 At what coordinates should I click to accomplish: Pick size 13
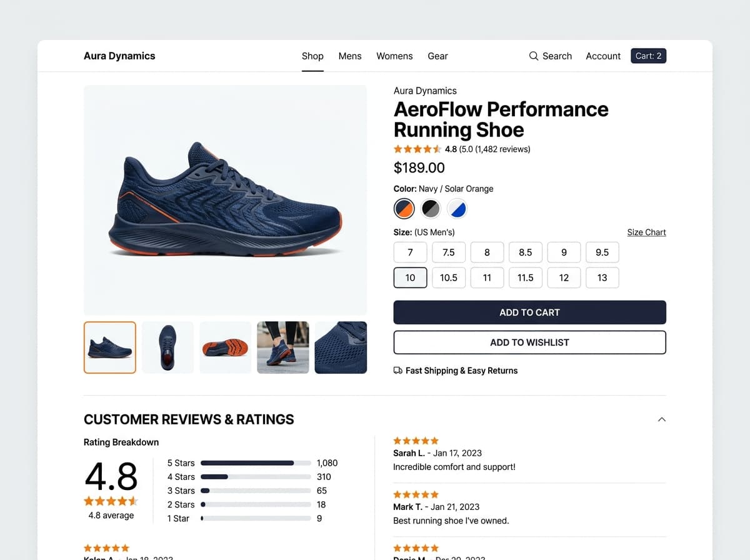coord(602,277)
